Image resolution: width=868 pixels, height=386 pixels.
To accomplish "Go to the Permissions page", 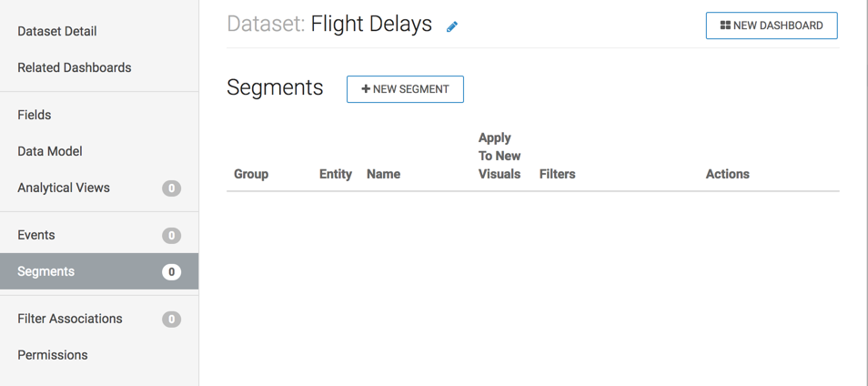I will pyautogui.click(x=53, y=355).
